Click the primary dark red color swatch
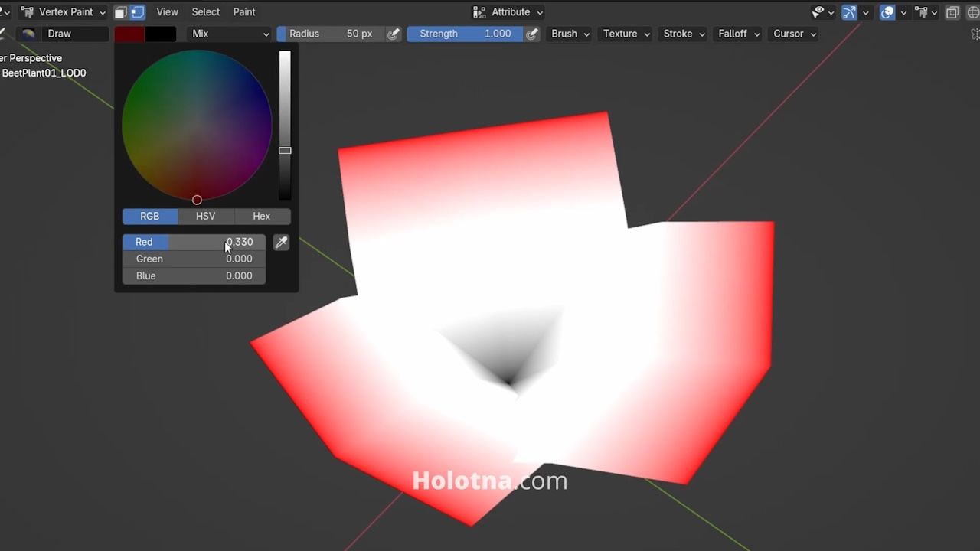The image size is (980, 551). coord(129,34)
